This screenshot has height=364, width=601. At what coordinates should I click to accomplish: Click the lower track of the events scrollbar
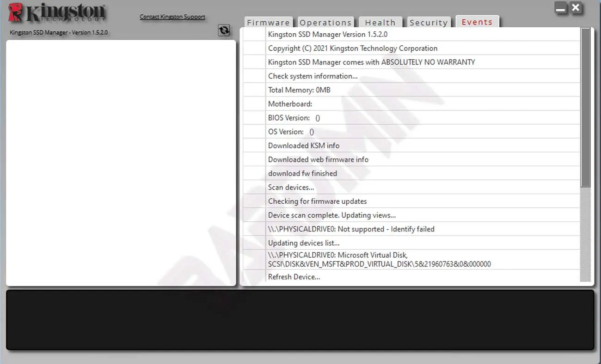pos(585,236)
